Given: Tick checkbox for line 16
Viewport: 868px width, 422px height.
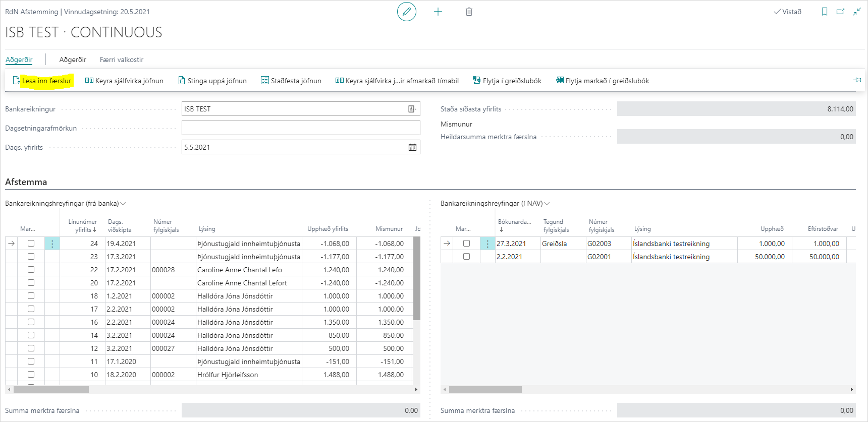Looking at the screenshot, I should tap(31, 322).
